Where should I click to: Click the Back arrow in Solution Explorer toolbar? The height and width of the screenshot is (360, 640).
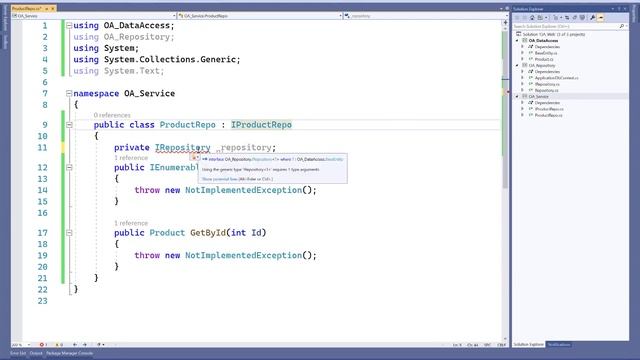pos(517,18)
